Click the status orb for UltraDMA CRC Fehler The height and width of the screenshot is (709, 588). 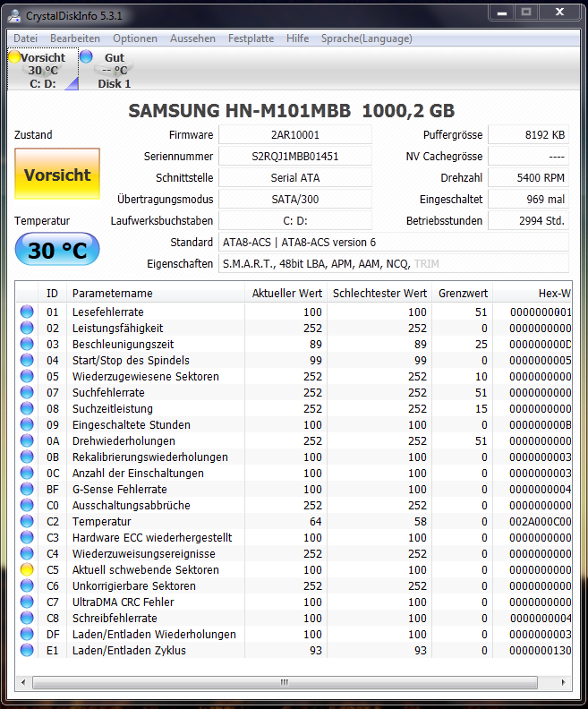27,602
